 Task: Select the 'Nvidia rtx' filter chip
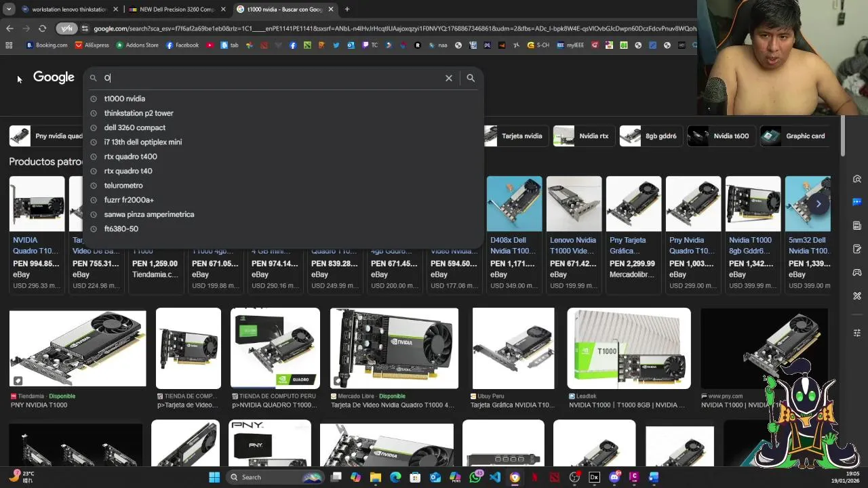583,136
